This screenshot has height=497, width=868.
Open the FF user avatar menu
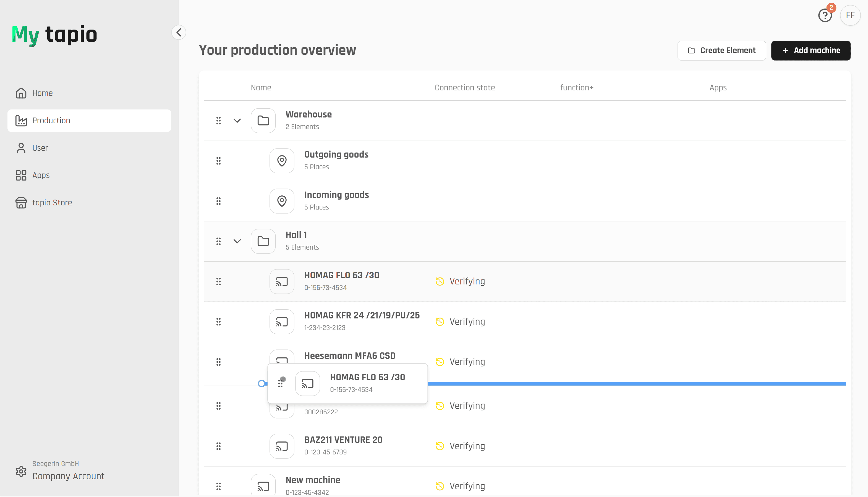(x=850, y=15)
